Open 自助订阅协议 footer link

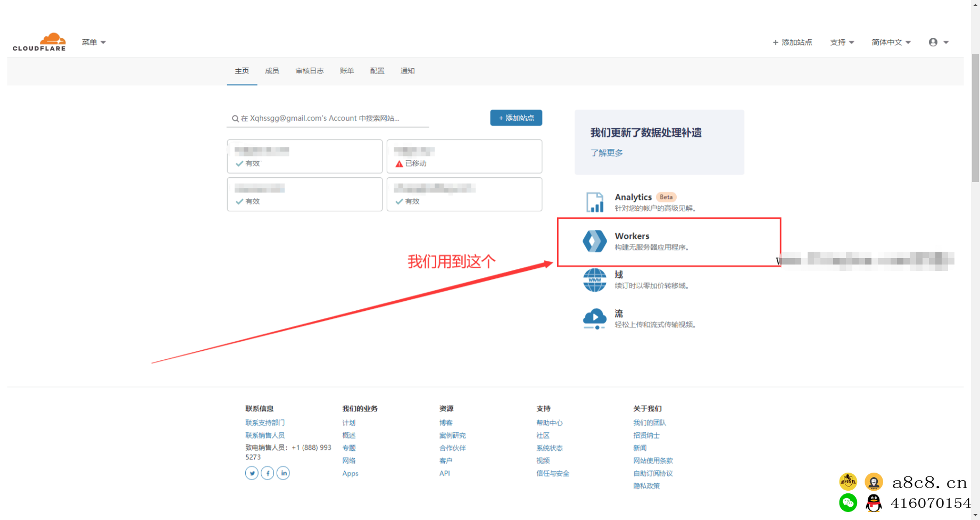click(x=653, y=473)
